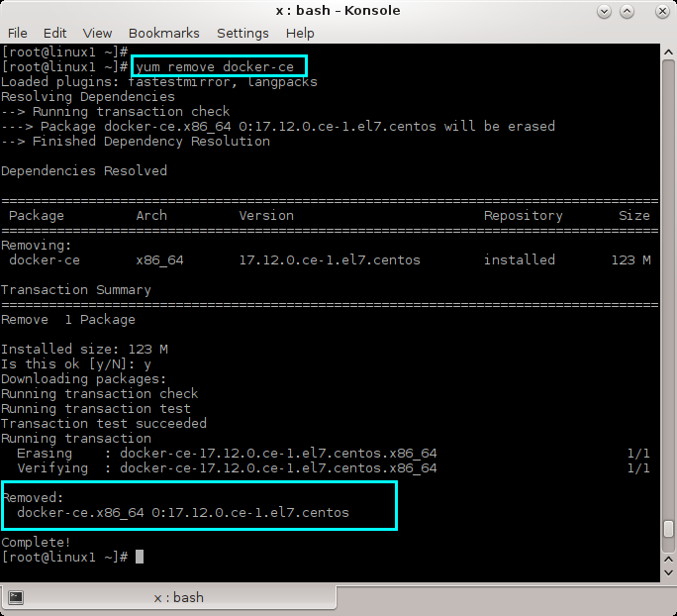Click the 'Complete!' line
Viewport: 677px width, 616px height.
(36, 543)
